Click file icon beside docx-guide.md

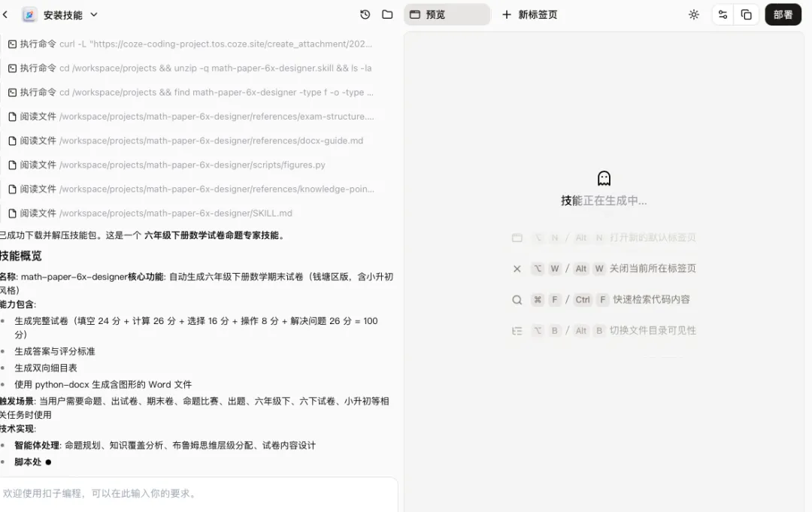13,141
